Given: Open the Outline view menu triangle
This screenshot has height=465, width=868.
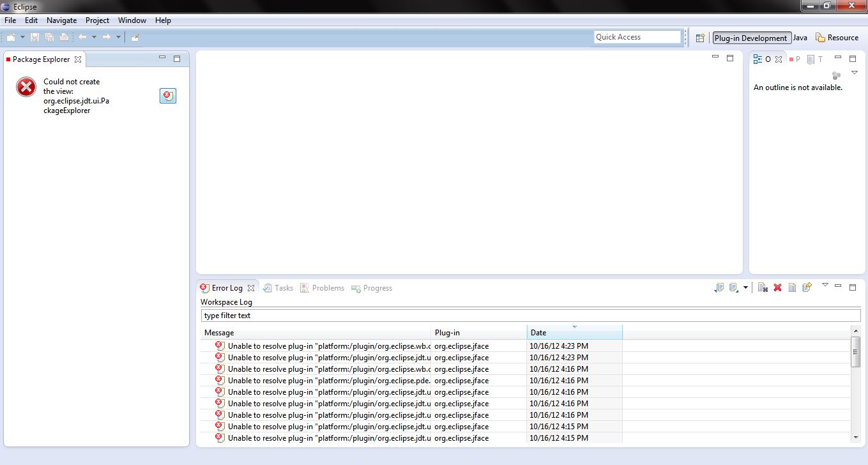Looking at the screenshot, I should [855, 73].
